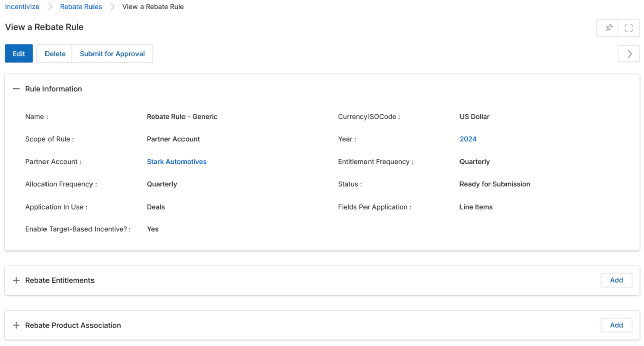Add a Rebate Entitlement

(616, 280)
